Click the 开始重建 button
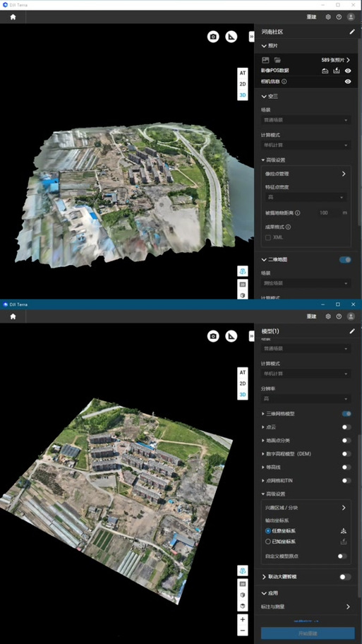 [308, 633]
